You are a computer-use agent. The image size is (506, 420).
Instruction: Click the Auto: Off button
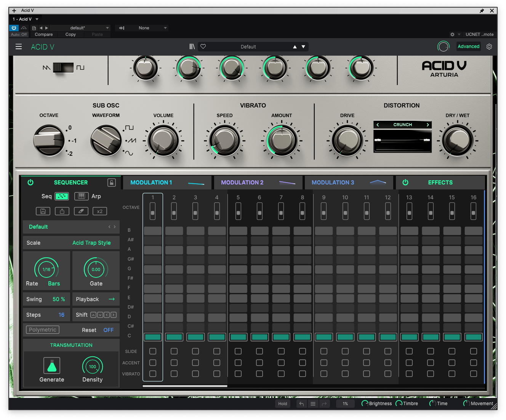(19, 34)
